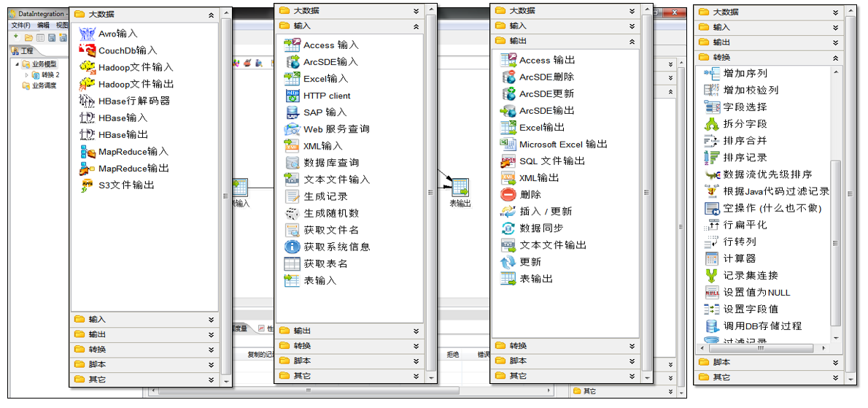Select the 数据同步 step icon
Image resolution: width=868 pixels, height=408 pixels.
(x=508, y=228)
